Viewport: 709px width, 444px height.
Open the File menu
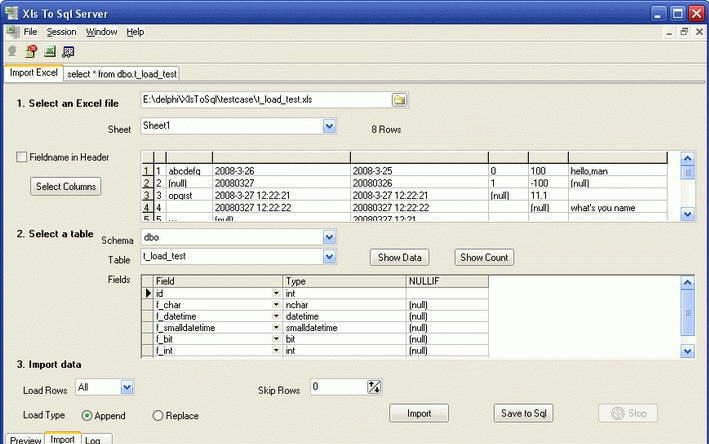[30, 32]
